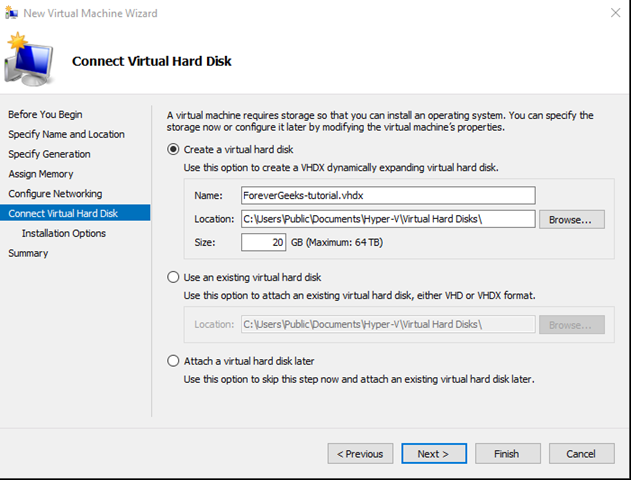This screenshot has width=631, height=480.
Task: Close the New Virtual Machine Wizard
Action: click(x=615, y=13)
